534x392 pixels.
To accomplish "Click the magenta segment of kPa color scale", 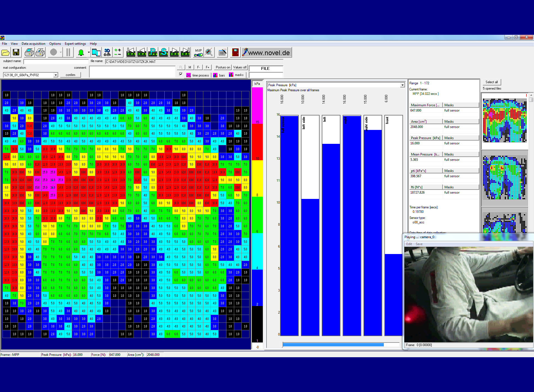I will (257, 105).
